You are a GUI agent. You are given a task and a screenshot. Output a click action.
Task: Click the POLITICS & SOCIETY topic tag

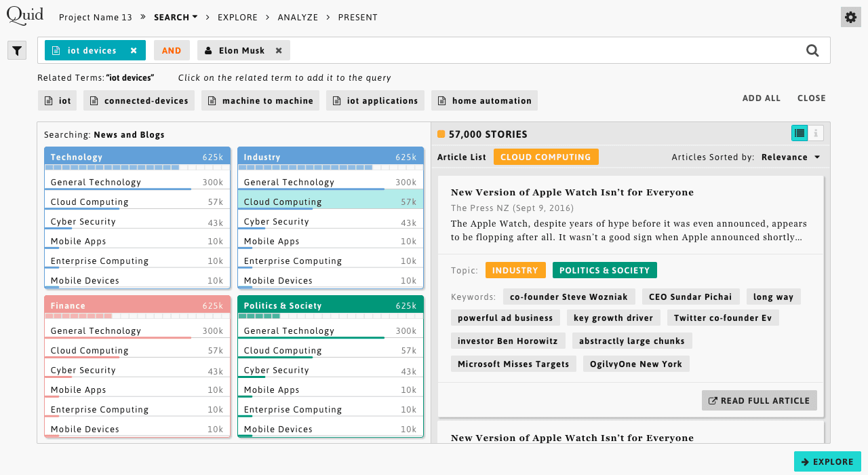[x=605, y=270]
